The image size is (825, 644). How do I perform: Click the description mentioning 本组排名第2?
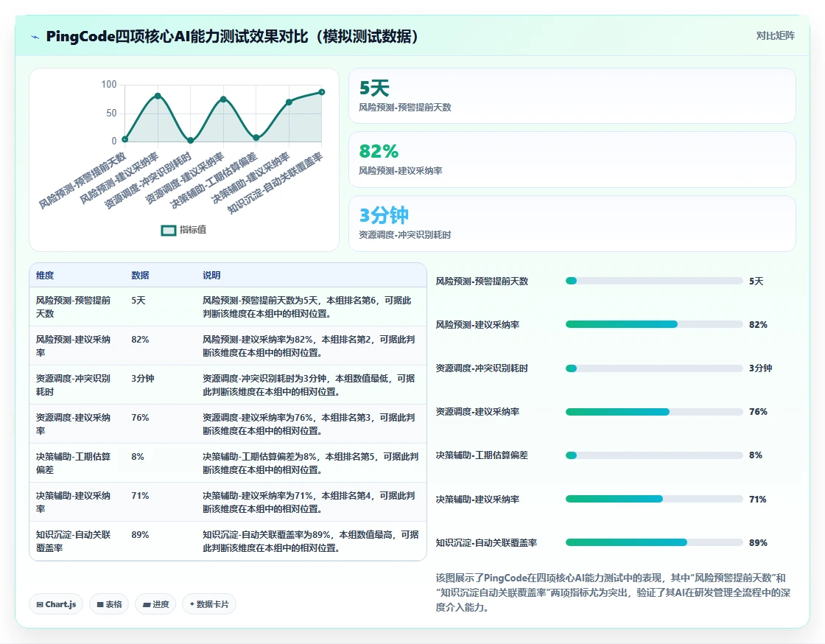pos(309,346)
